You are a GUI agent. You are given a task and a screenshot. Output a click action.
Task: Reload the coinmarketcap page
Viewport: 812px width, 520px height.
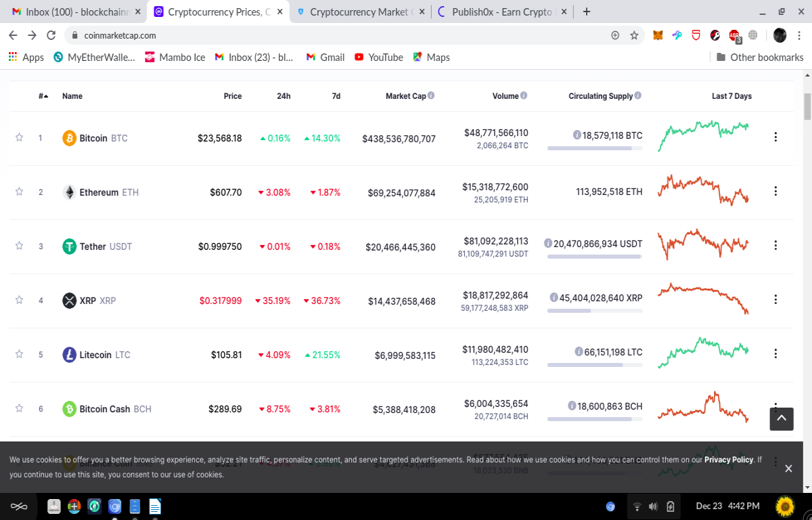tap(51, 35)
